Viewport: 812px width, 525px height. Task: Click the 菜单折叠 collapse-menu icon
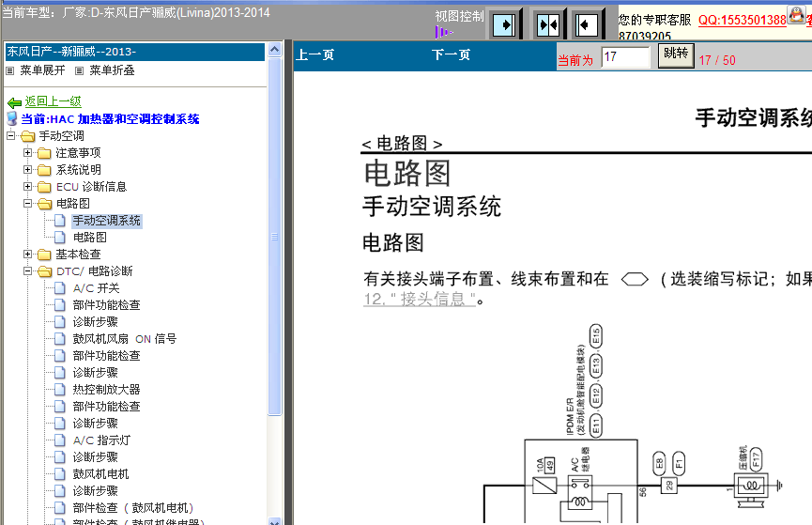79,70
